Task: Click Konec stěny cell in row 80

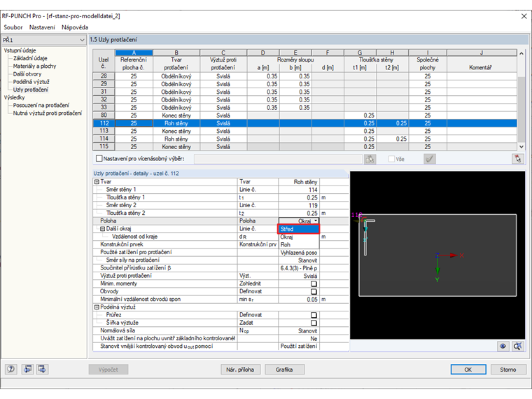Action: click(x=176, y=115)
